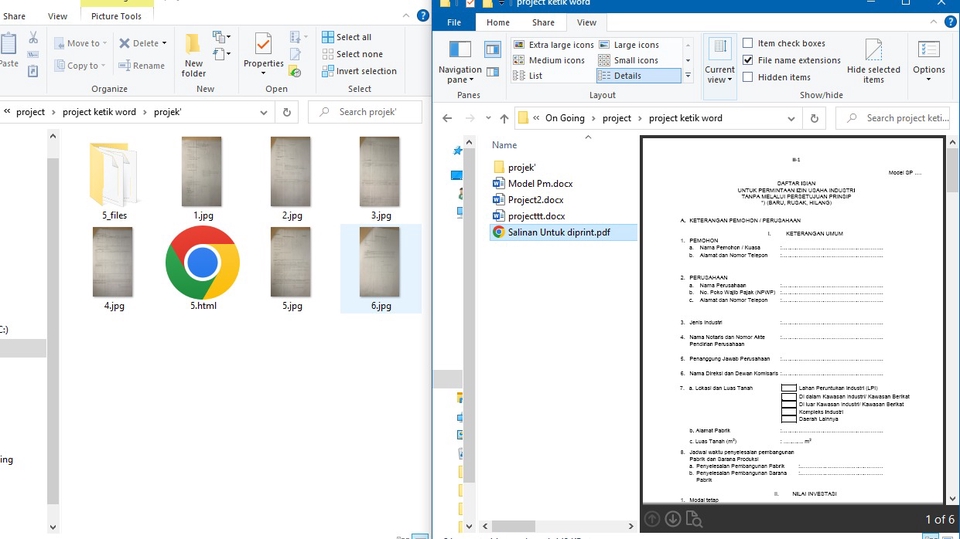The height and width of the screenshot is (539, 960).
Task: Select the List layout
Action: [x=528, y=75]
